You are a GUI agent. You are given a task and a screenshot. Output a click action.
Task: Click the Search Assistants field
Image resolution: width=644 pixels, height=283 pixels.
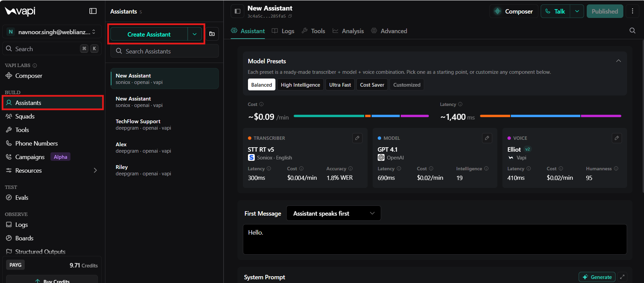[164, 51]
